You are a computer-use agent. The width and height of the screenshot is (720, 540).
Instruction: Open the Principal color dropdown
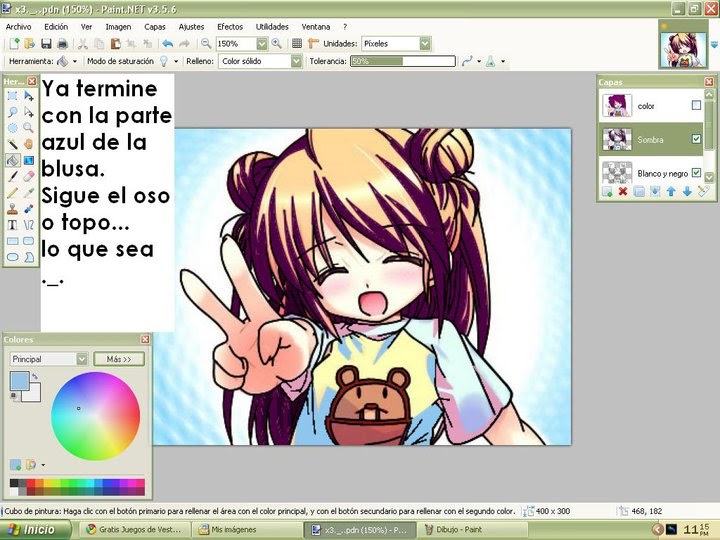coord(82,359)
